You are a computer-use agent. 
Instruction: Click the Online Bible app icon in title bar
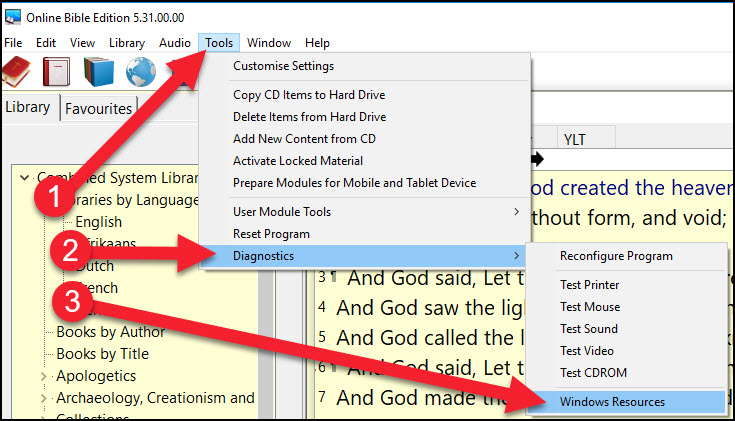(x=13, y=17)
